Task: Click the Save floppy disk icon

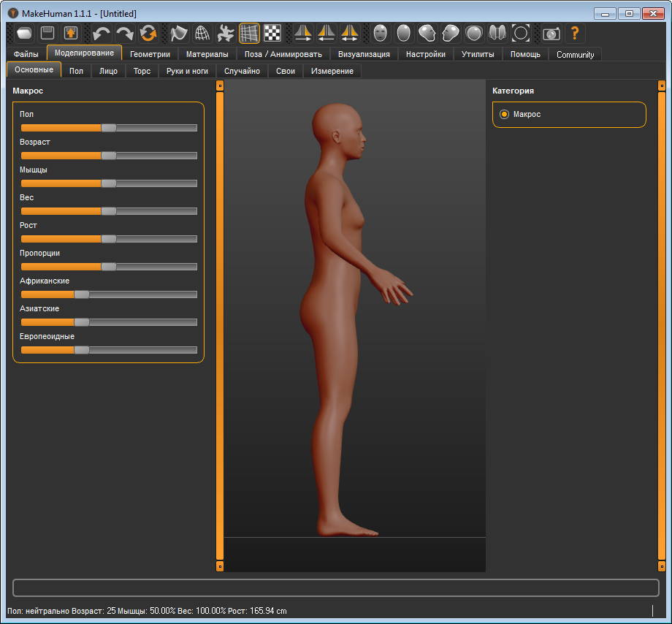Action: coord(47,33)
